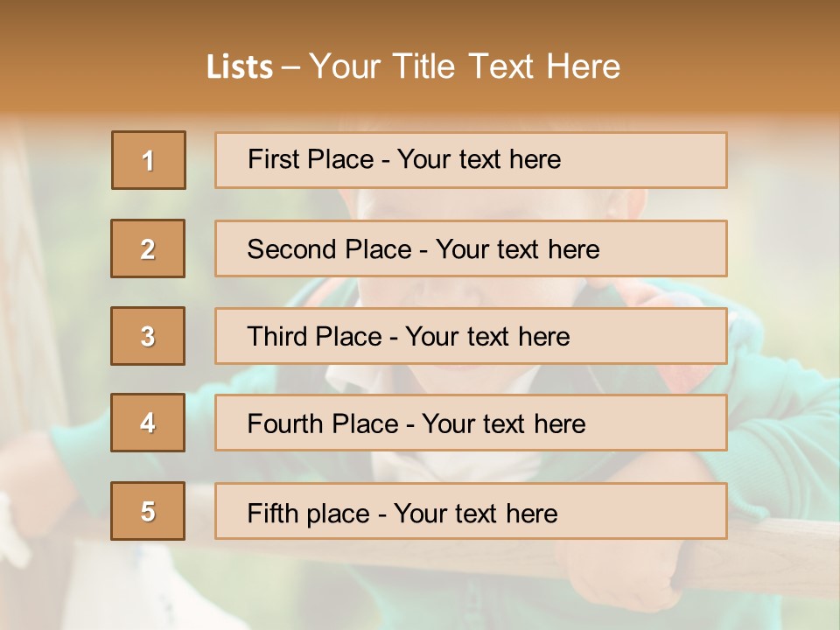Select the 'First Place' text bar

471,160
